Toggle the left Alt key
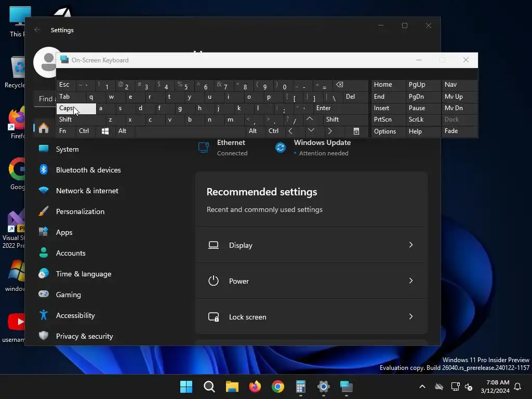 (125, 131)
